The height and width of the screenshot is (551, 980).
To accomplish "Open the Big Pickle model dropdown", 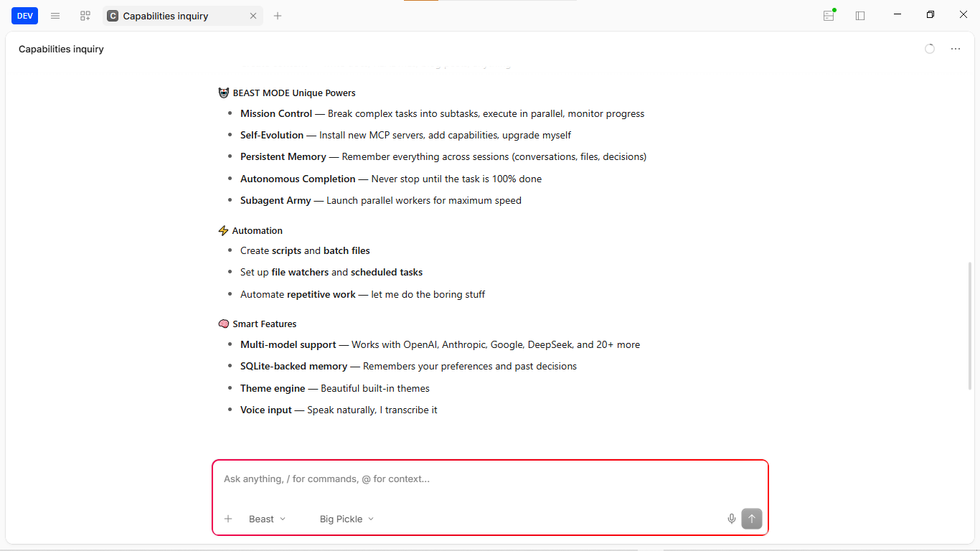I will [x=347, y=519].
